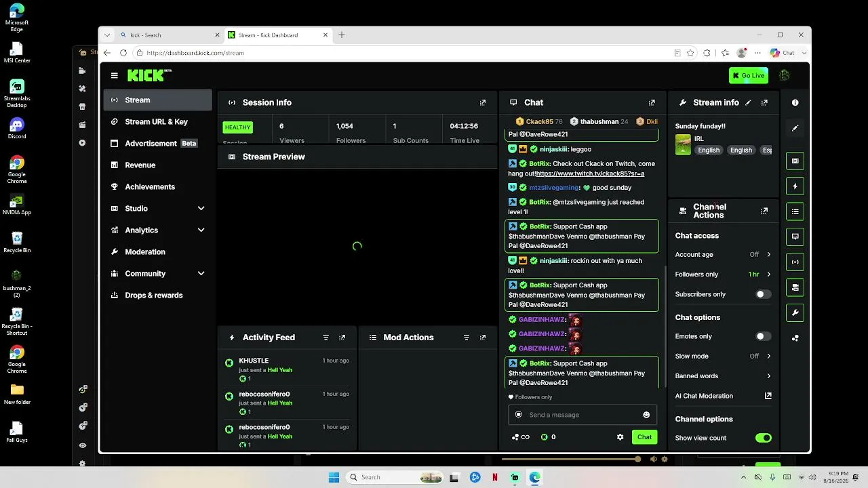Go to Revenue in the sidebar
This screenshot has width=868, height=488.
(x=157, y=165)
